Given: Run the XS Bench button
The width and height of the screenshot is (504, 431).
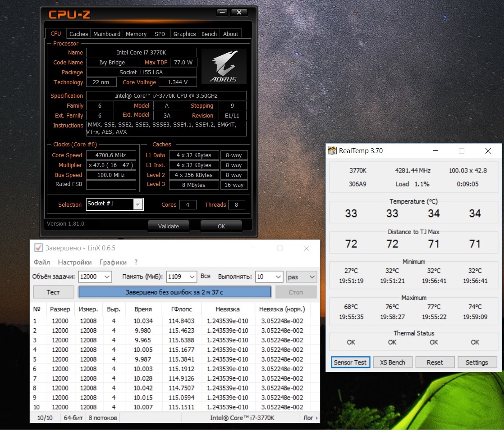Looking at the screenshot, I should tap(393, 362).
